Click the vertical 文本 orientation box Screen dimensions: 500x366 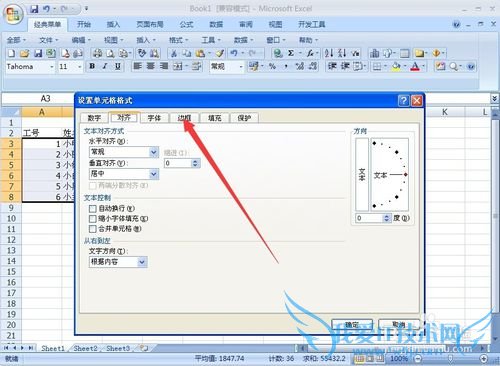(x=362, y=175)
